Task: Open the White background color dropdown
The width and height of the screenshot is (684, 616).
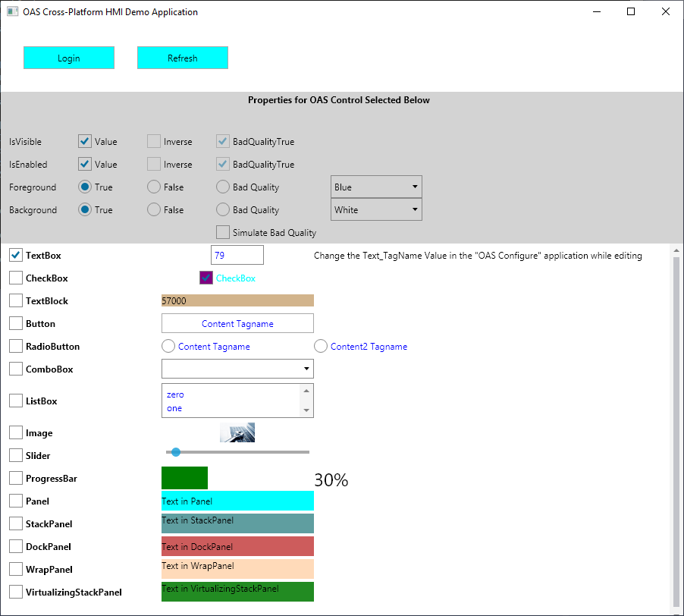Action: click(376, 209)
